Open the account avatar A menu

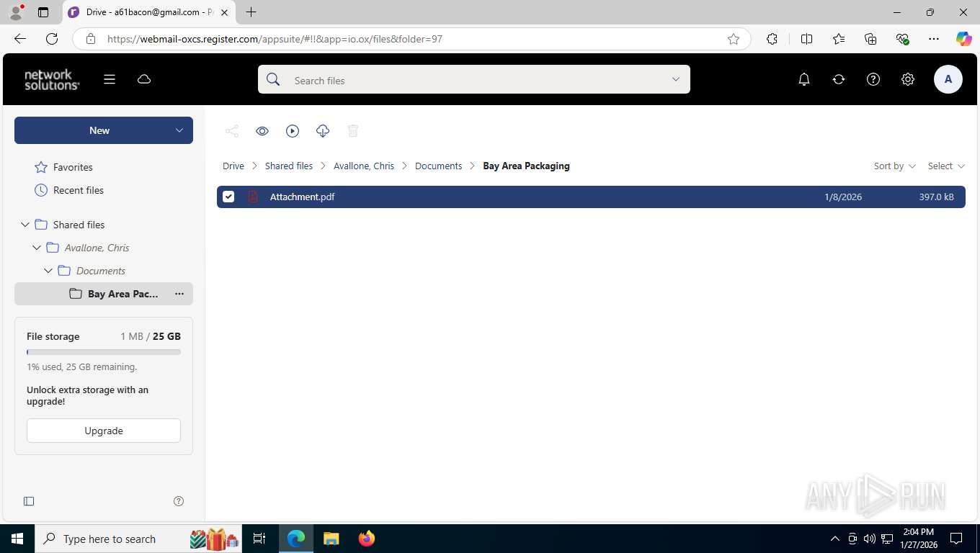tap(948, 79)
